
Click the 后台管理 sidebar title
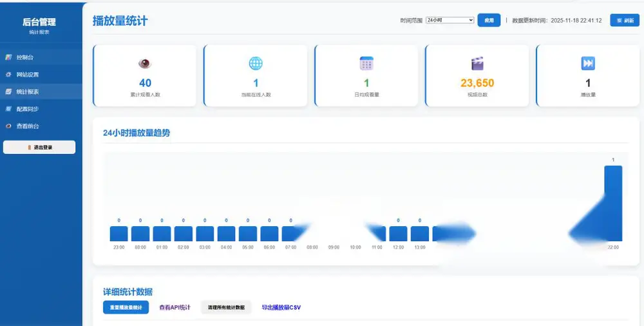click(39, 22)
